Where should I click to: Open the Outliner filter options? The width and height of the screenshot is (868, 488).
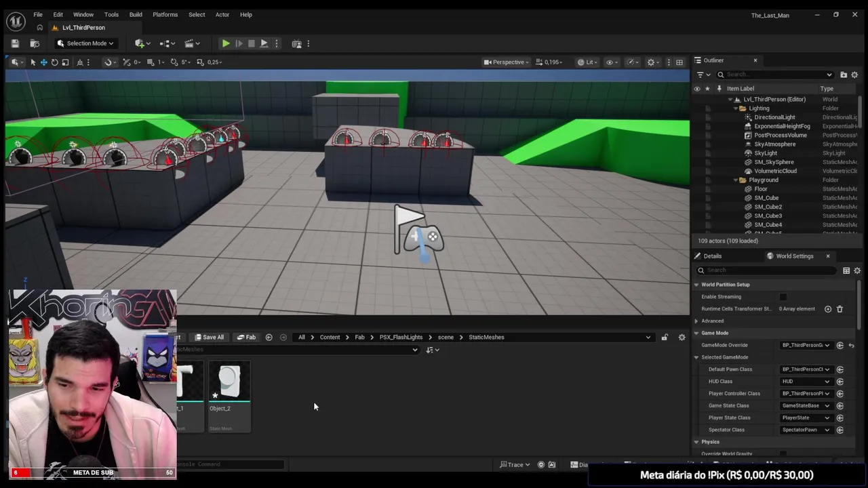[703, 75]
